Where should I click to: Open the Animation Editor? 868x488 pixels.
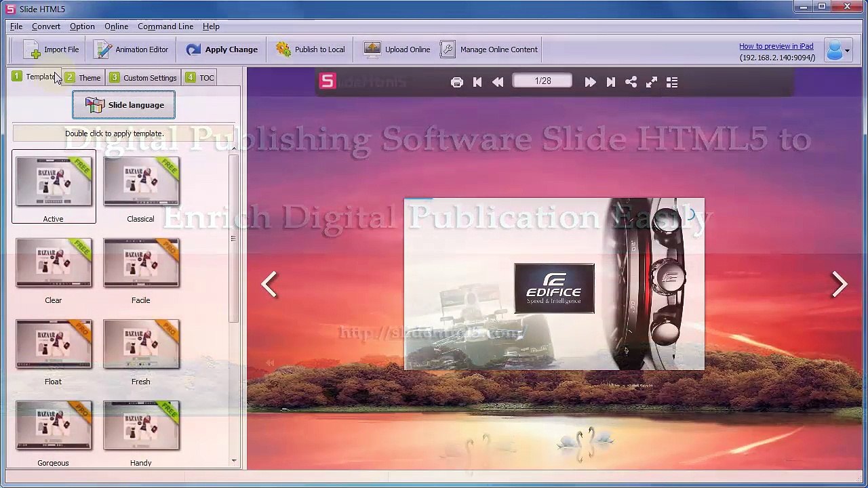pos(131,49)
